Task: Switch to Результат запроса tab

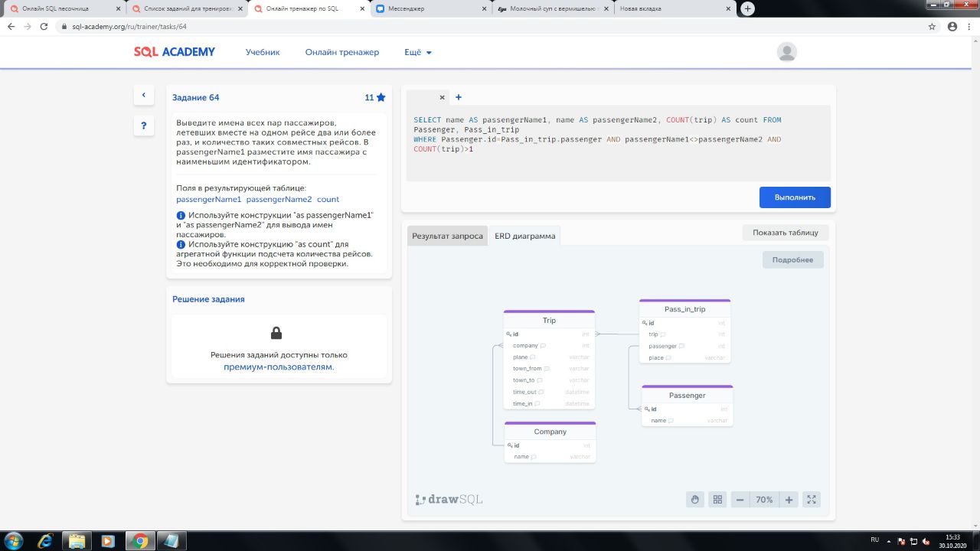Action: pyautogui.click(x=447, y=236)
